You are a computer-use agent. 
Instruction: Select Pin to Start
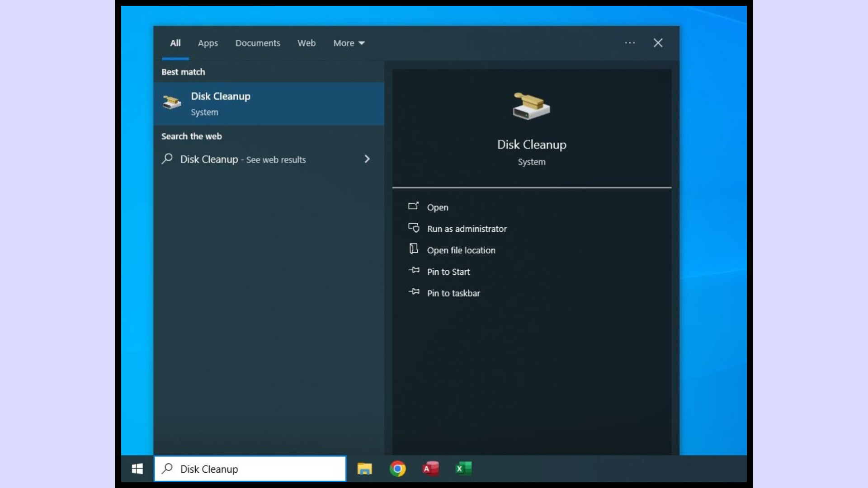tap(448, 272)
